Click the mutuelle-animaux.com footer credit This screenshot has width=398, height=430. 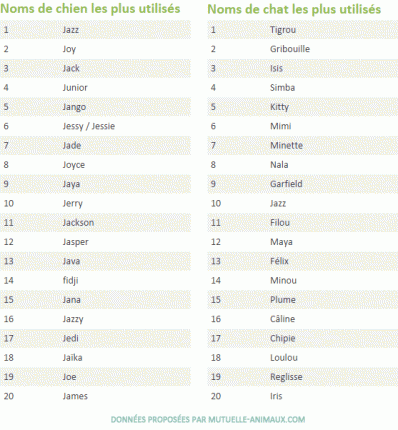(x=208, y=419)
